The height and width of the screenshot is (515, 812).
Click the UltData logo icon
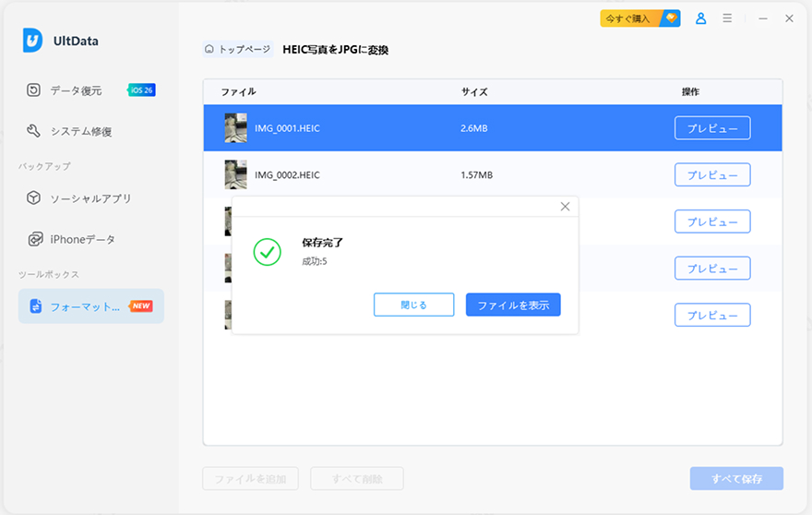[x=32, y=41]
